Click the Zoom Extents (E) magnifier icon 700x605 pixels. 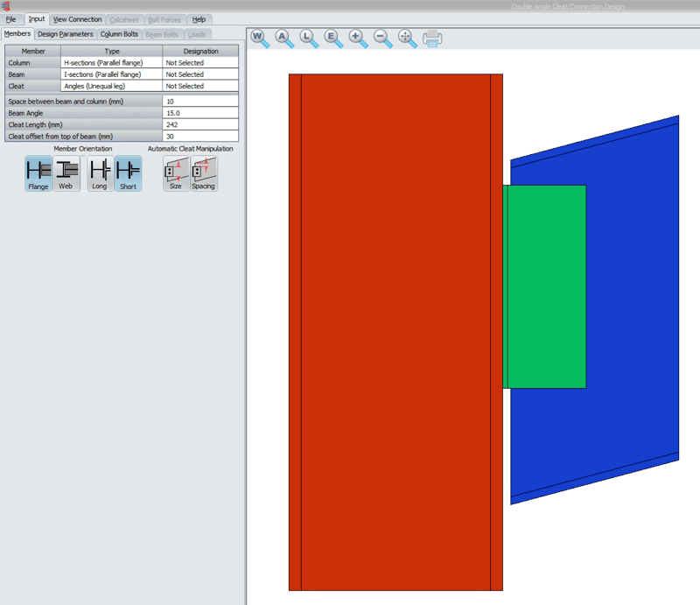point(333,38)
